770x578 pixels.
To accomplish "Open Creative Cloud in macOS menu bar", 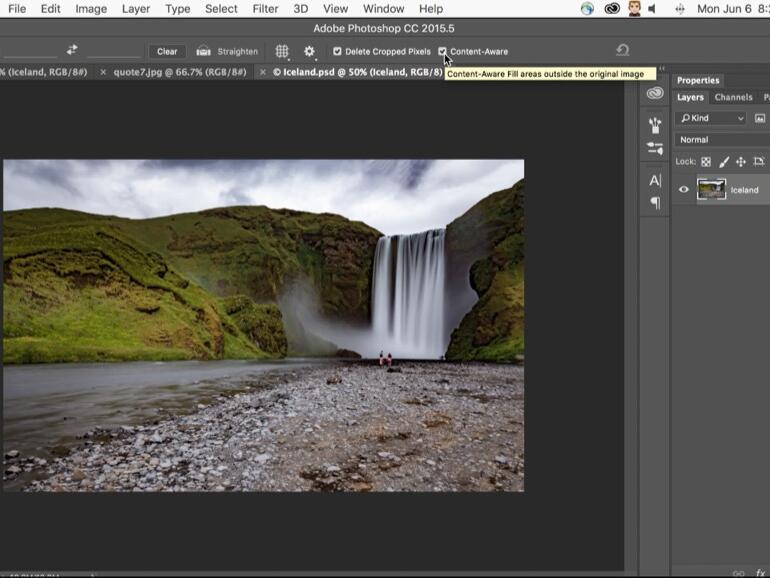I will pos(612,9).
